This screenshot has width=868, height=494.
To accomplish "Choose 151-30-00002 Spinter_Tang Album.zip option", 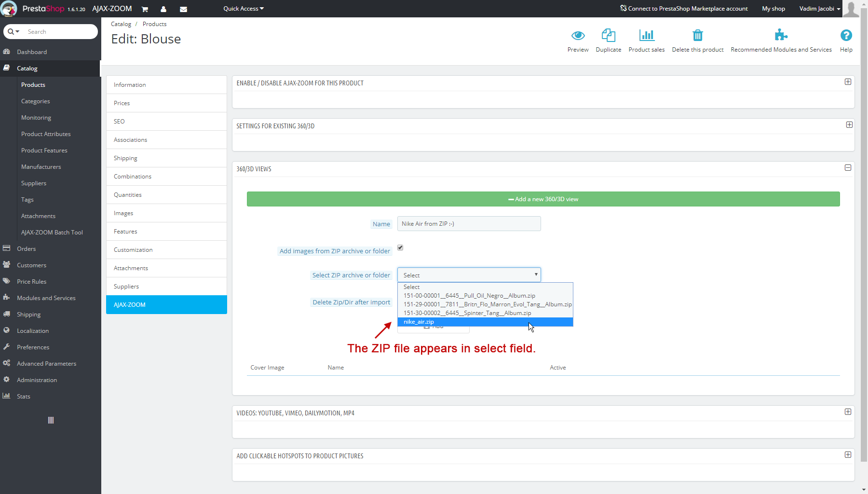I will [485, 313].
